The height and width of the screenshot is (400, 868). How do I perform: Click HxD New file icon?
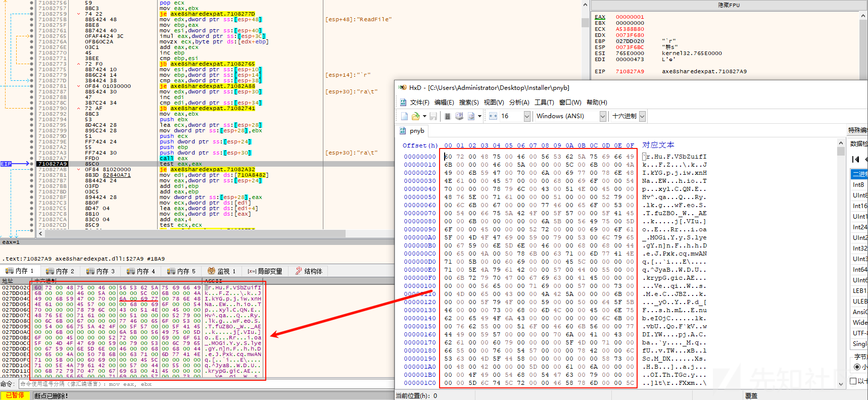404,116
